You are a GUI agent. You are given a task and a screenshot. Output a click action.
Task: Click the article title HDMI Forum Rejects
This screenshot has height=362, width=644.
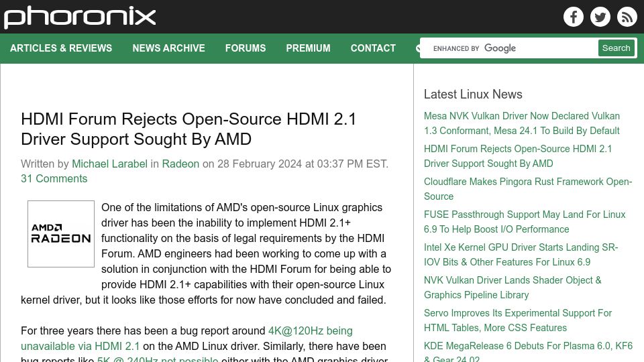[189, 129]
